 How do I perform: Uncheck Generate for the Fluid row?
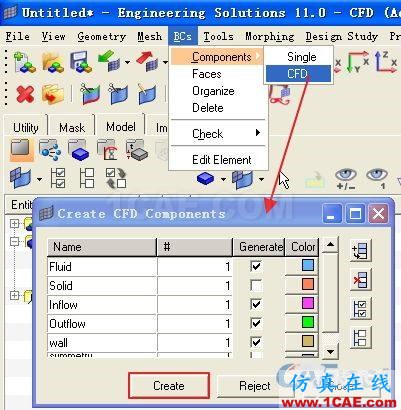point(256,266)
